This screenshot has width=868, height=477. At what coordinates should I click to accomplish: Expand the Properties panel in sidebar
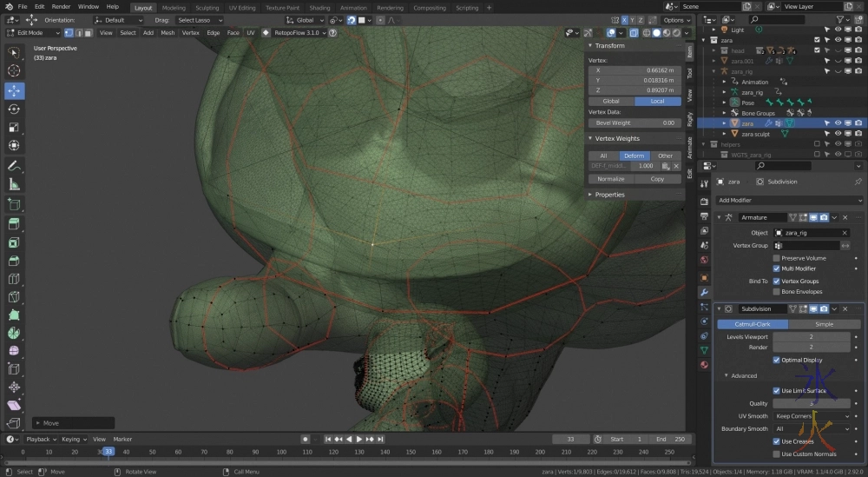point(609,195)
